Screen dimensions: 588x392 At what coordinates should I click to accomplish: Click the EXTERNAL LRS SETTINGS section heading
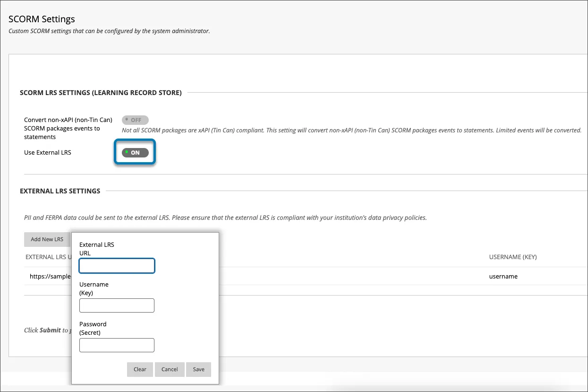click(x=60, y=191)
